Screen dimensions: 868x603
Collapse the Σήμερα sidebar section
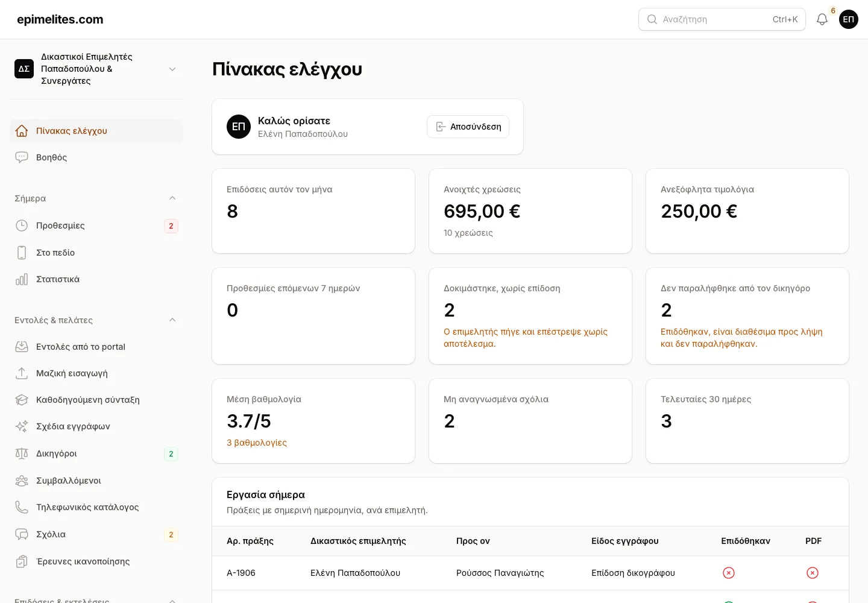click(172, 198)
